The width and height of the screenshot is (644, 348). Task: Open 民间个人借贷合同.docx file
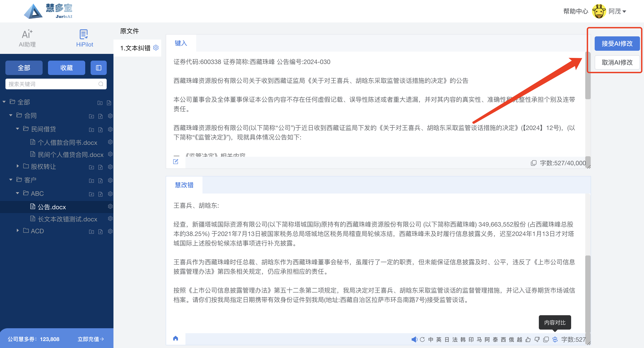(x=70, y=154)
